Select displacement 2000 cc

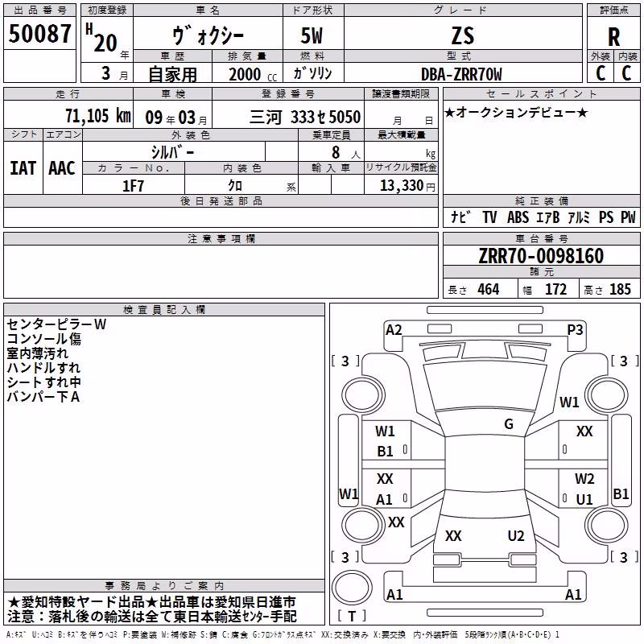click(x=253, y=74)
